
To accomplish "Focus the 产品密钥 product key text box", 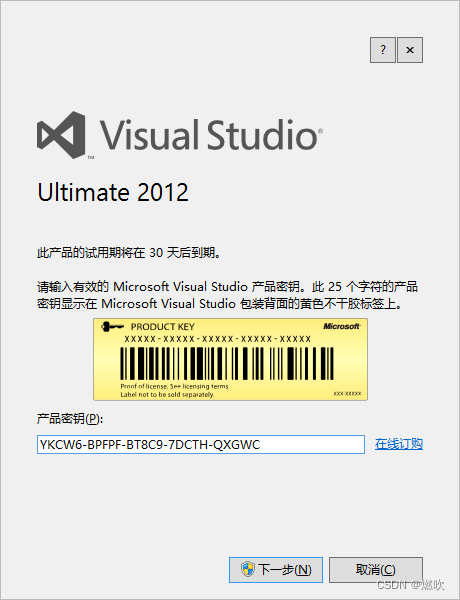I will point(201,444).
